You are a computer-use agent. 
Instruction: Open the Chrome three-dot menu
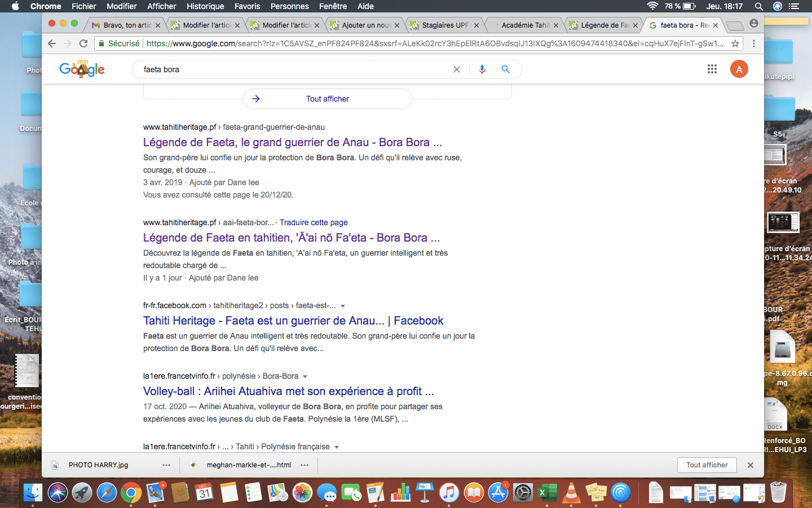(754, 43)
